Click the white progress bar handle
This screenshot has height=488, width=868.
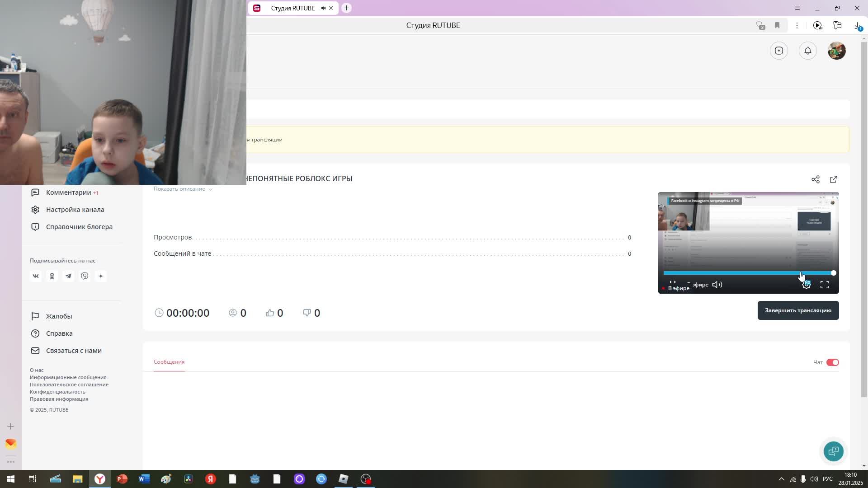click(833, 273)
